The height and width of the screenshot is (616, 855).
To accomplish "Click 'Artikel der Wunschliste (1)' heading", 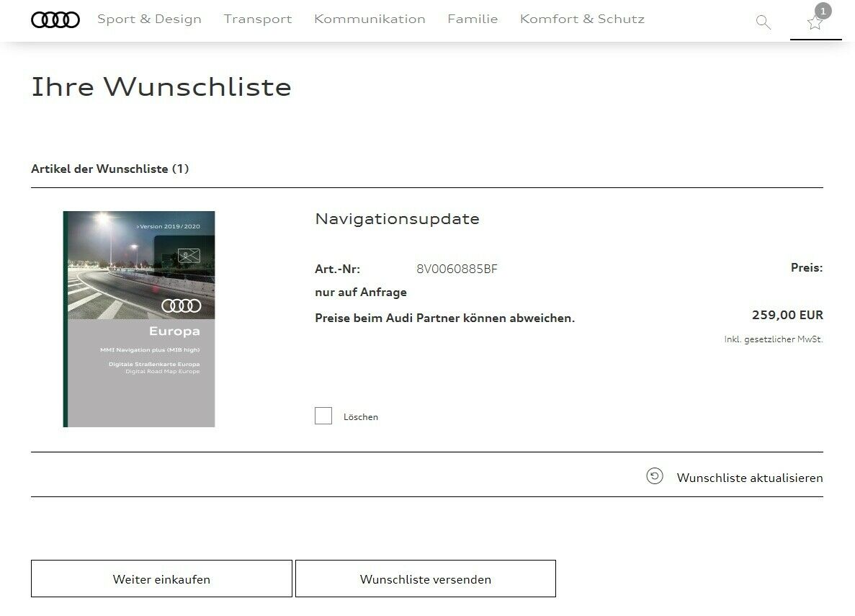I will (x=110, y=169).
